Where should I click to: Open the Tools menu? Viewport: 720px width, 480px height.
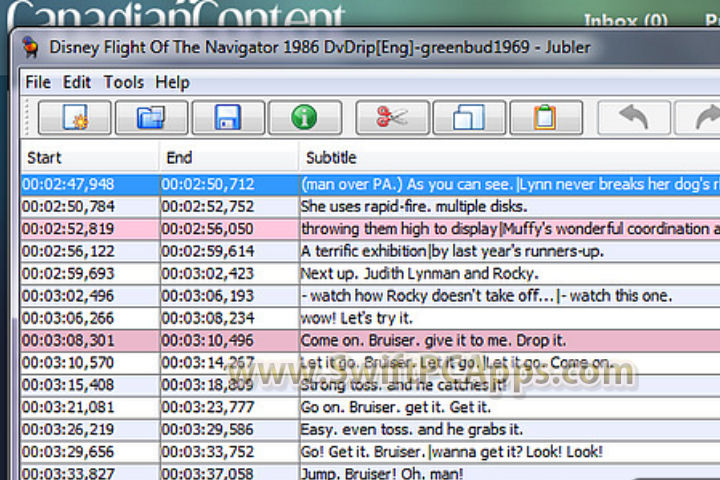pos(124,82)
